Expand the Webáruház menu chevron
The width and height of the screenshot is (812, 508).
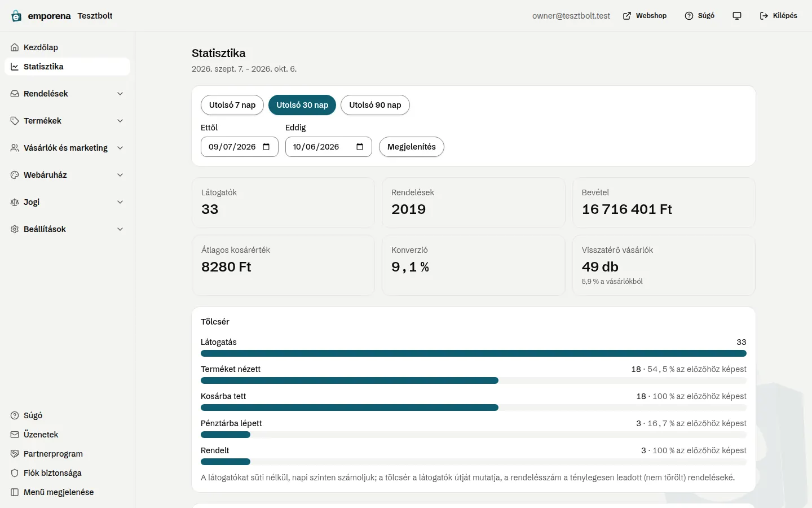[120, 175]
